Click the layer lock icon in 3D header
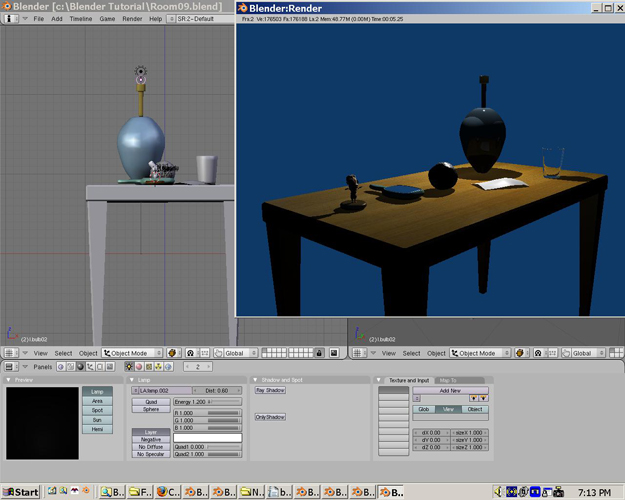 pyautogui.click(x=319, y=353)
